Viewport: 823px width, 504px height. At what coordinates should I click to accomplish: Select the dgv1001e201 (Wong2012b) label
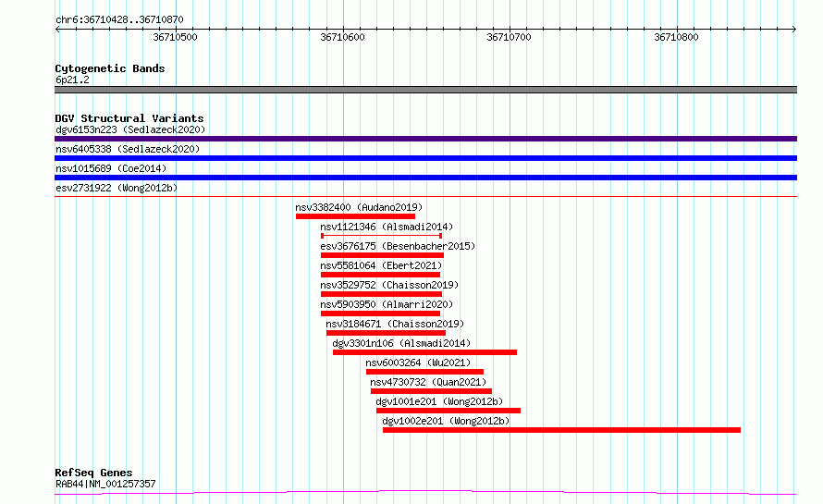click(439, 401)
